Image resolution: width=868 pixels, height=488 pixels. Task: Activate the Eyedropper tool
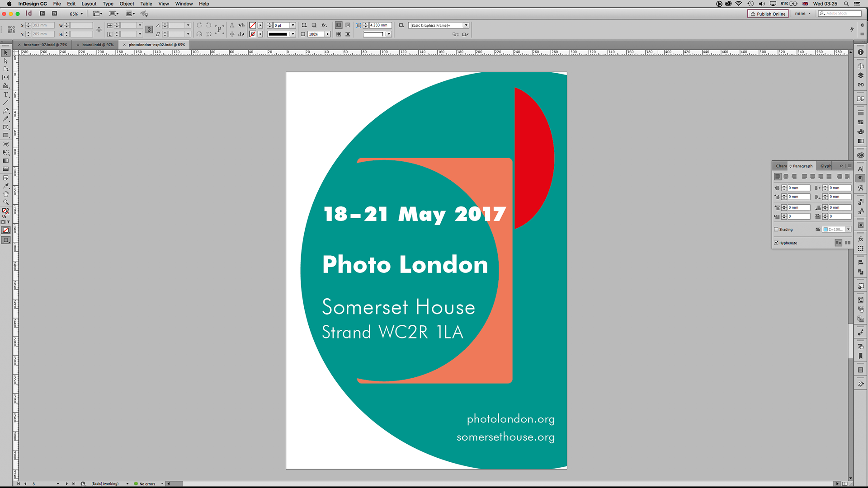[x=6, y=186]
